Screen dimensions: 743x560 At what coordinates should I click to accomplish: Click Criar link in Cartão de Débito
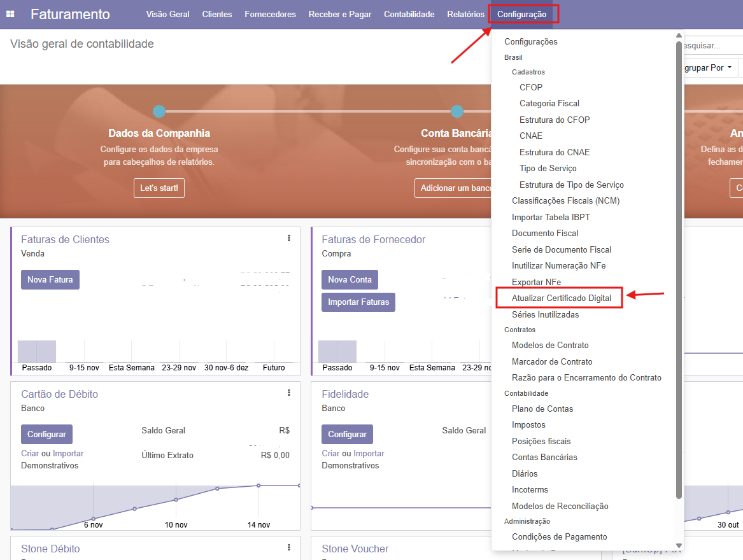tap(29, 454)
